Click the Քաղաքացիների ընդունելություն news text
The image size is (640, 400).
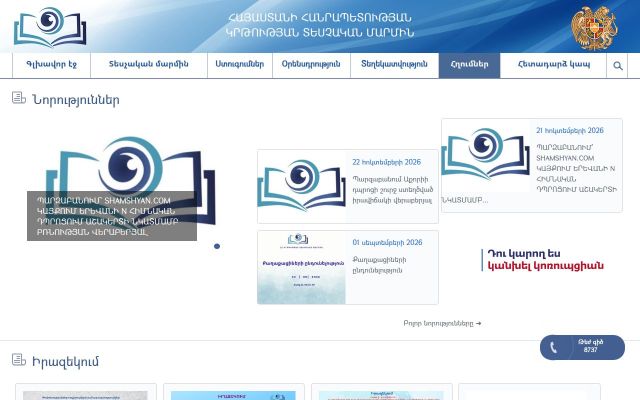(x=379, y=265)
